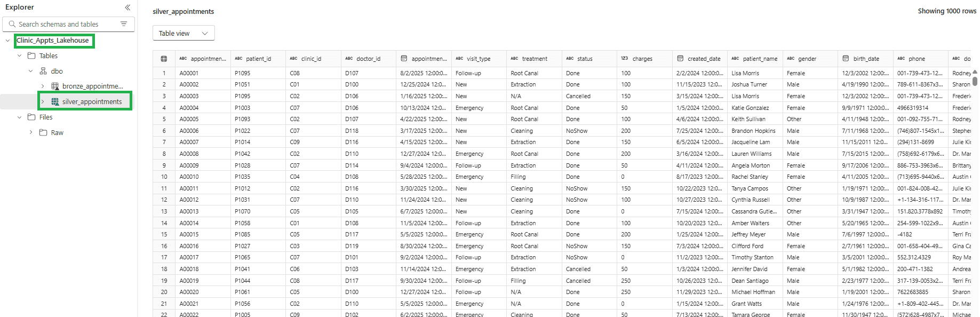This screenshot has width=980, height=317.
Task: Click the vertical scrollbar thumb of the table
Action: (x=975, y=81)
